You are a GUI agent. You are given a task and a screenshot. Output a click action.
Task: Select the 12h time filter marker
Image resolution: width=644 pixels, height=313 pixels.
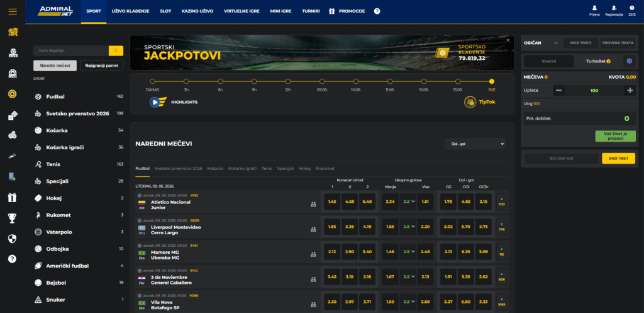[x=288, y=81]
